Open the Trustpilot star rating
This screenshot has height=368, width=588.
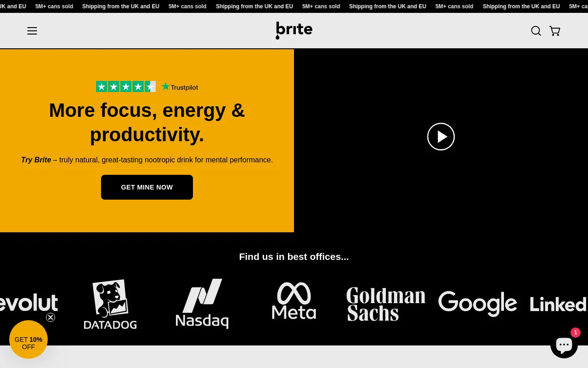(125, 86)
